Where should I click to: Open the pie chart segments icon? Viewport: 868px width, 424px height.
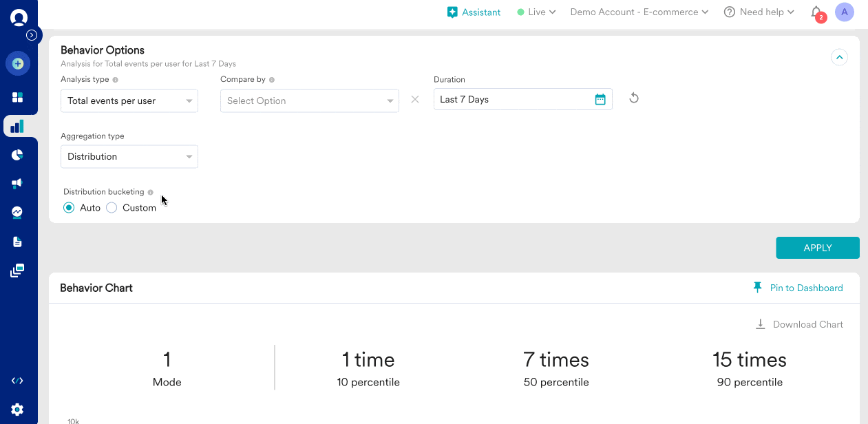click(18, 155)
